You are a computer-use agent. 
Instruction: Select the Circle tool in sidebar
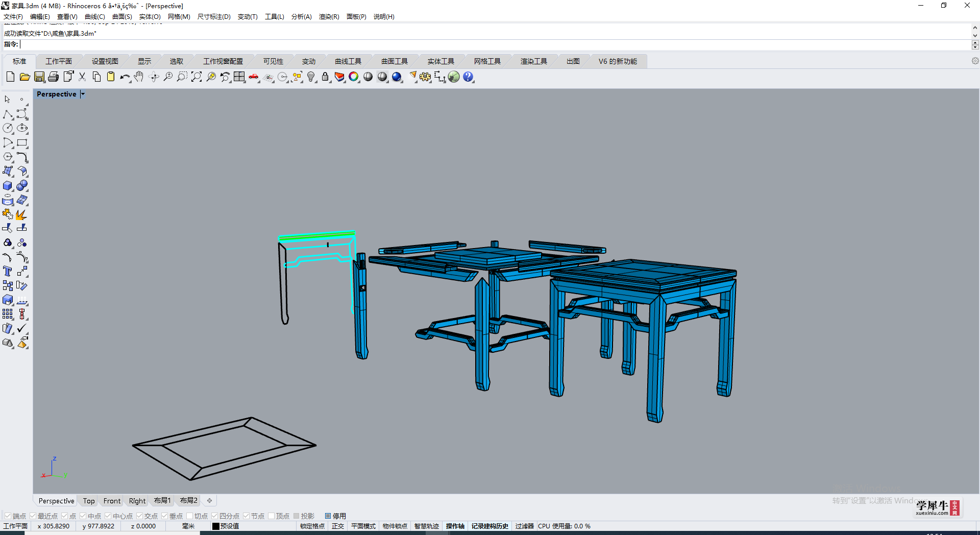[x=8, y=128]
